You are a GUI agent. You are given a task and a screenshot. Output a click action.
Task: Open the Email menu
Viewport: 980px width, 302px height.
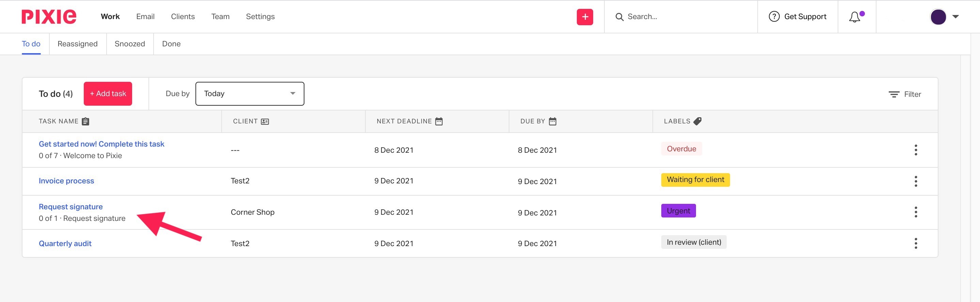145,16
